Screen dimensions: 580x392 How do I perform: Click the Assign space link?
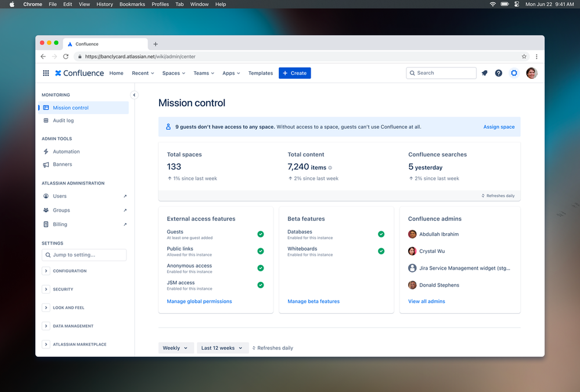coord(499,127)
